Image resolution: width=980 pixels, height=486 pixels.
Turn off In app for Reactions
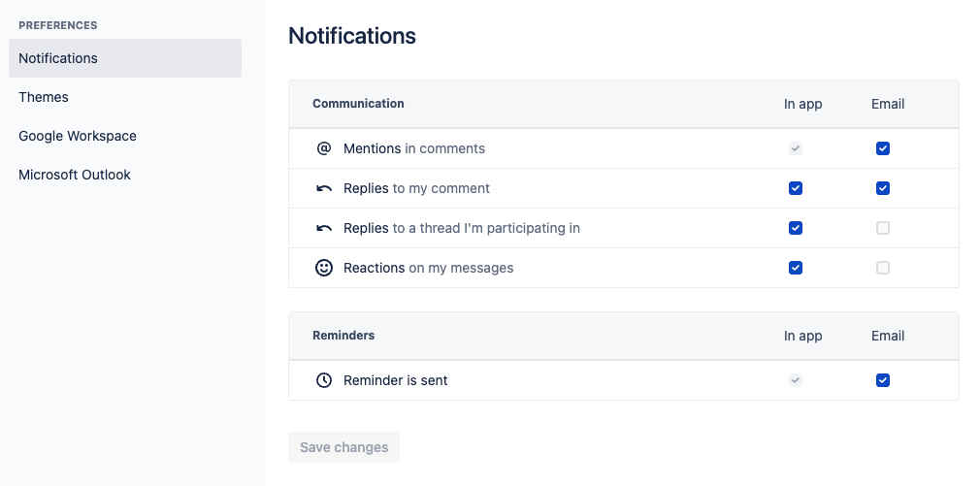(x=796, y=268)
